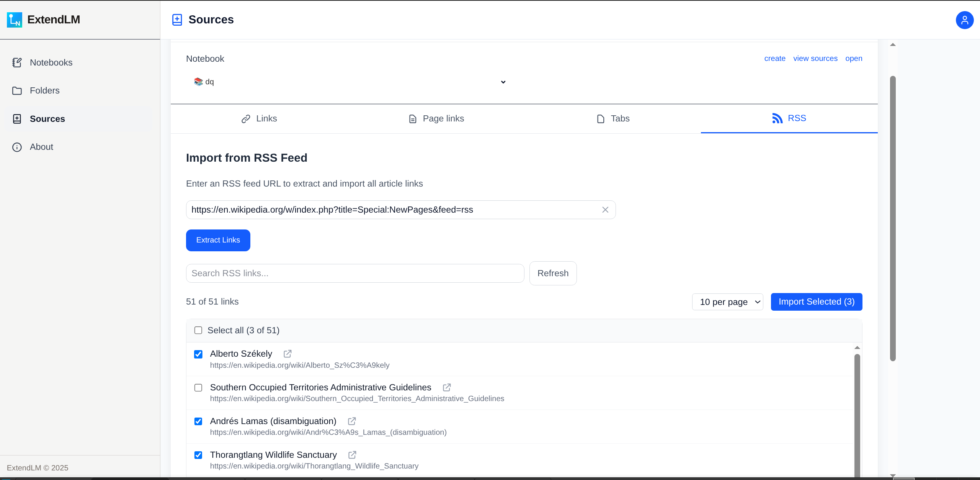Click the scroll up arrow of page
Screen dimensions: 980x480
pos(893,45)
